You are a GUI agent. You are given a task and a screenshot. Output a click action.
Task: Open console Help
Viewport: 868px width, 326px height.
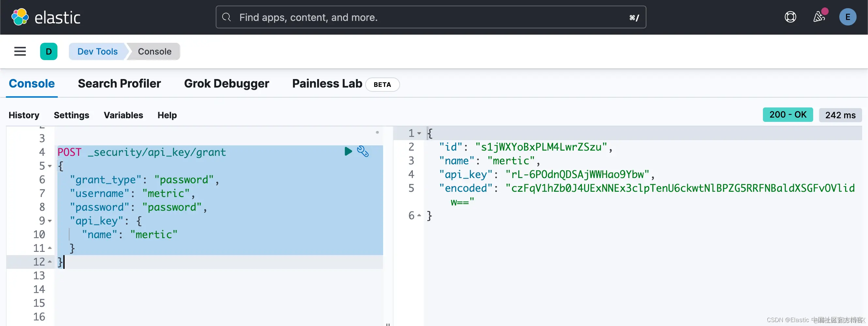click(167, 115)
